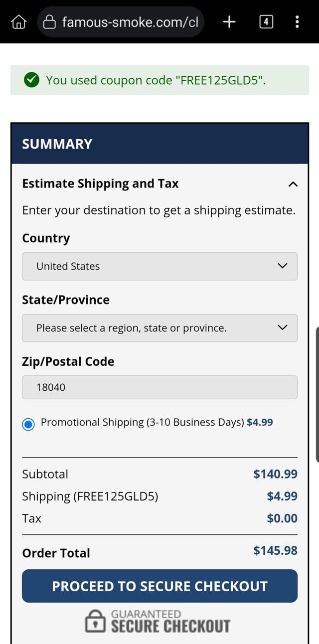Tap the browser address bar URL
The height and width of the screenshot is (644, 319).
[x=130, y=22]
